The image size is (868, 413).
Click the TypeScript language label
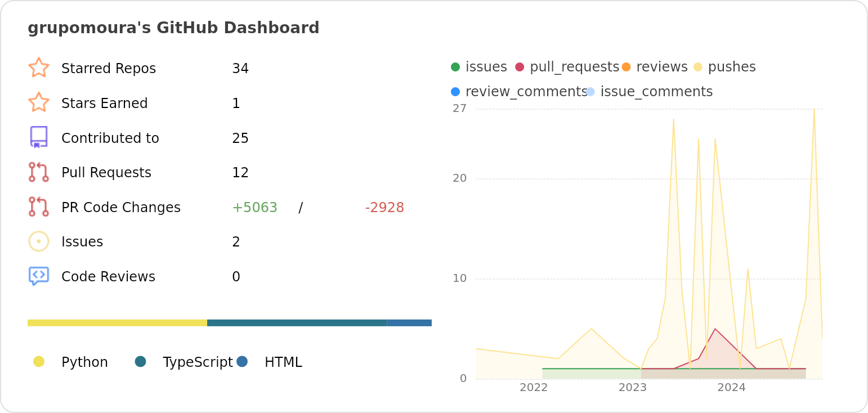click(x=198, y=362)
